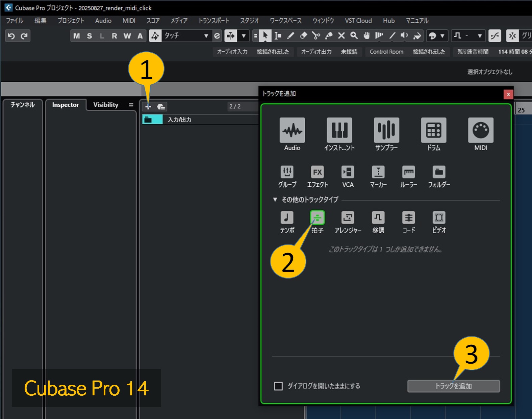Open the color tool dropdown arrow
This screenshot has width=532, height=419.
pos(442,36)
